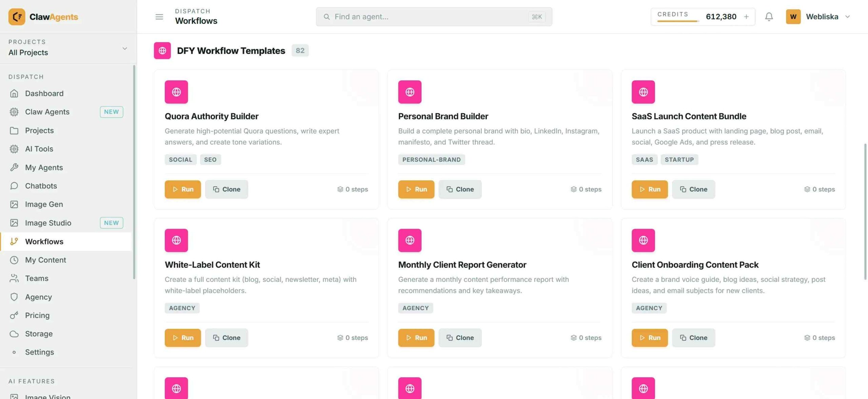This screenshot has width=868, height=399.
Task: Clone the SaaS Launch Content Bundle template
Action: coord(693,189)
